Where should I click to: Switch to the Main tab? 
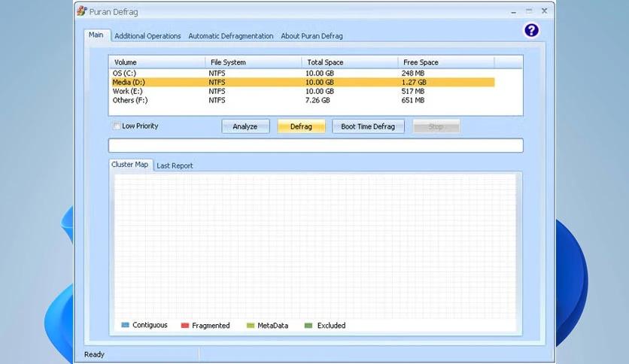tap(96, 35)
